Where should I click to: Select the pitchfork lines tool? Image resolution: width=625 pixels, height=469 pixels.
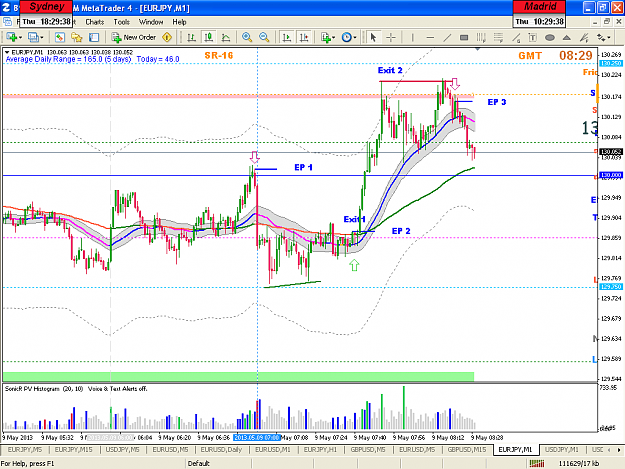pyautogui.click(x=584, y=37)
